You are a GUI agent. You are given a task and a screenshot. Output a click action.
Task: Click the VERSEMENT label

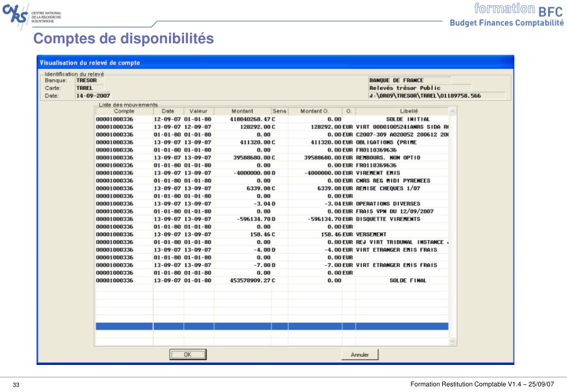pyautogui.click(x=371, y=234)
